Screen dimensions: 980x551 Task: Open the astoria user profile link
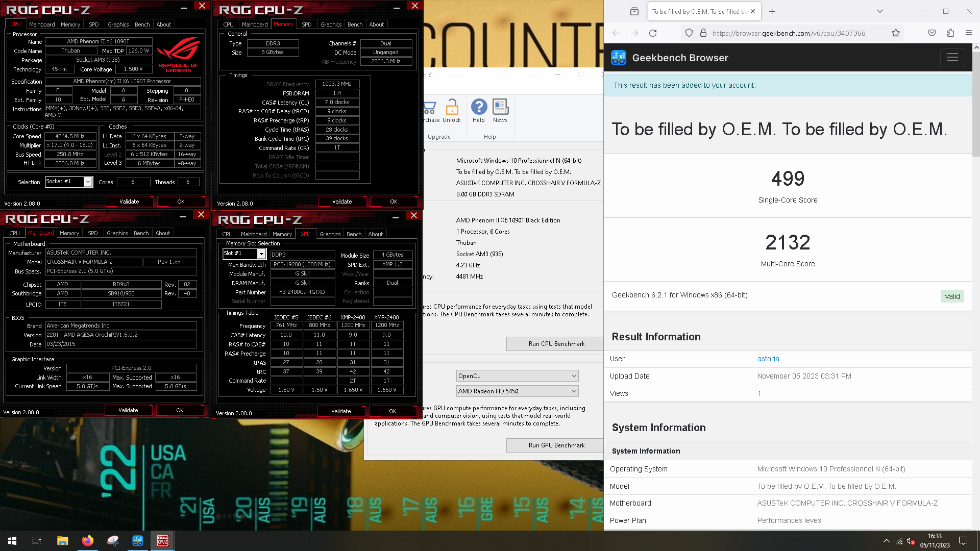point(768,359)
